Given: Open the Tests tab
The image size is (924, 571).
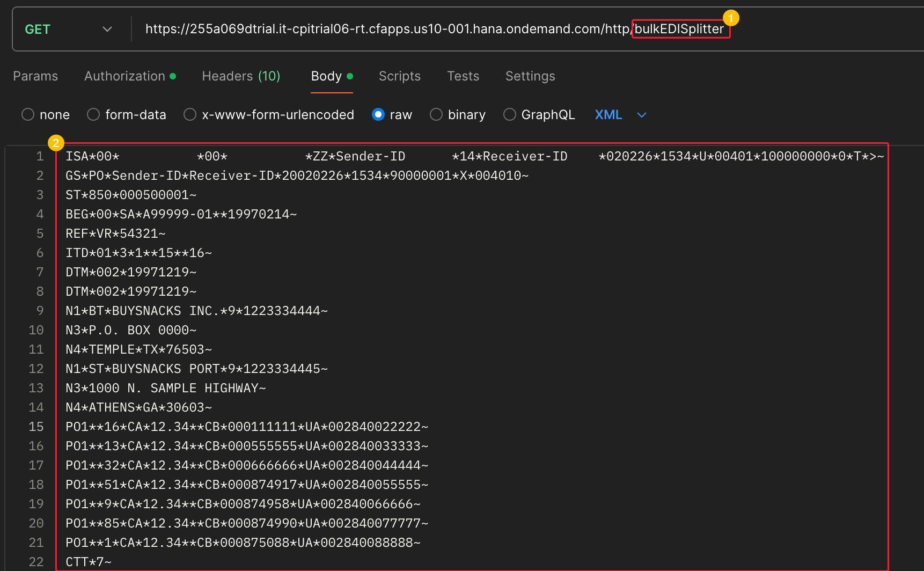Looking at the screenshot, I should (463, 76).
